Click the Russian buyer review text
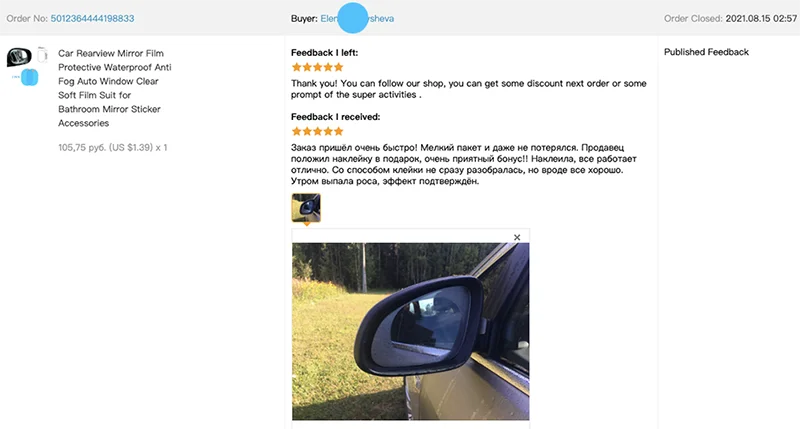Screen dimensions: 800x429 click(x=464, y=164)
